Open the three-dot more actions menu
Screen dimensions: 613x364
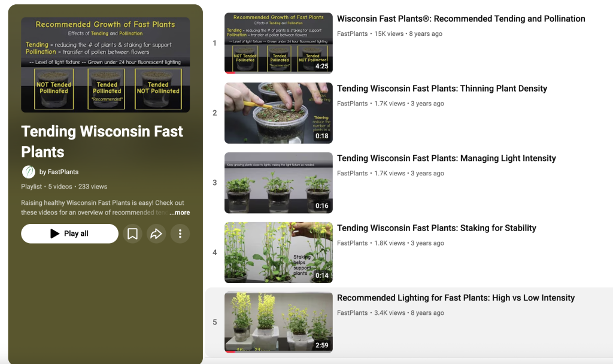(180, 234)
